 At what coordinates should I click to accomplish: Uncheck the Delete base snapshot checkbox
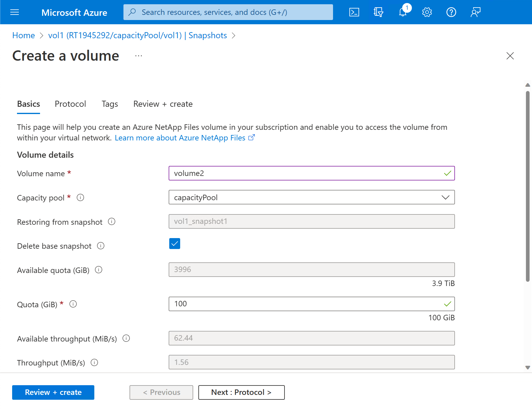pyautogui.click(x=175, y=244)
